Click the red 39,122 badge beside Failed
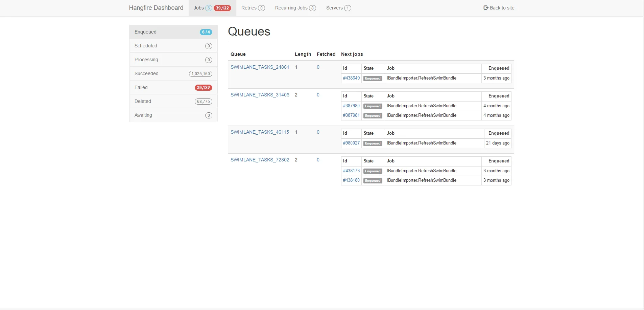This screenshot has height=310, width=644. 204,88
